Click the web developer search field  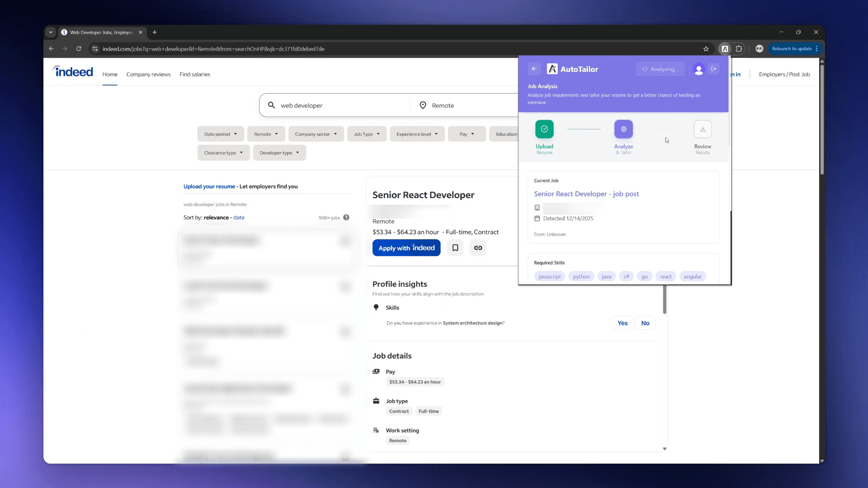click(339, 105)
